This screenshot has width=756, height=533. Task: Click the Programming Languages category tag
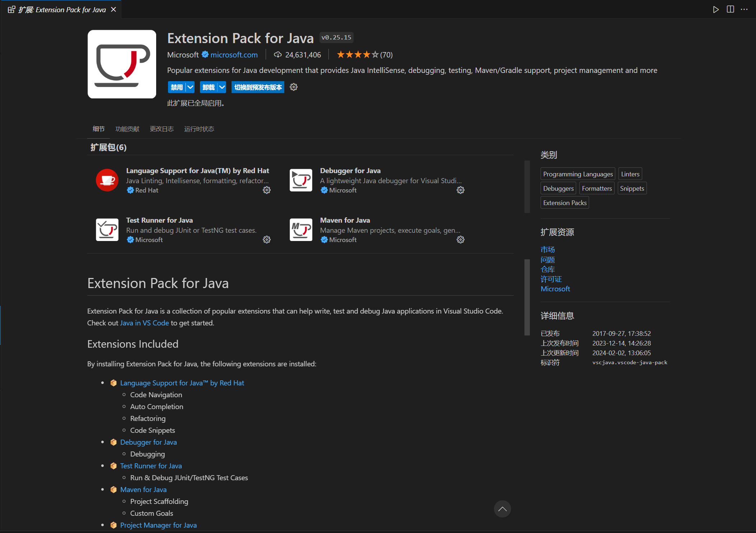[x=578, y=174]
